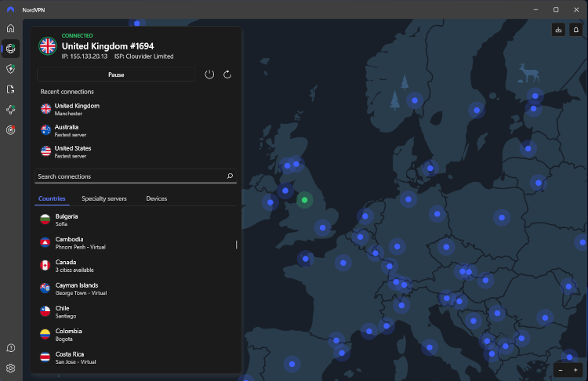Switch to the Devices tab
The width and height of the screenshot is (588, 381).
pyautogui.click(x=156, y=198)
